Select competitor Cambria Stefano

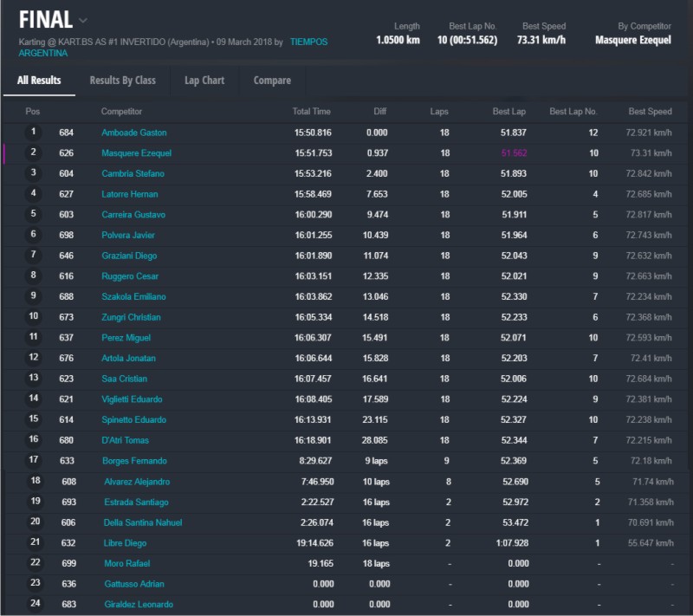(133, 173)
